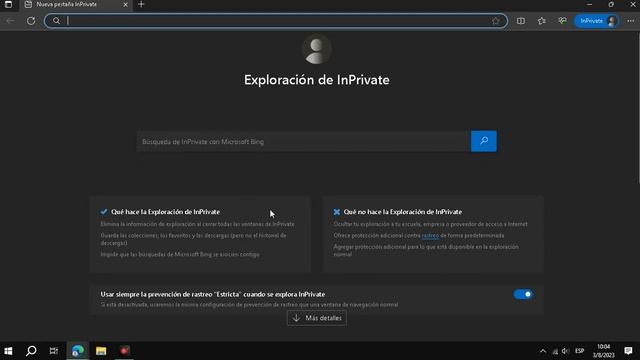This screenshot has width=640, height=360.
Task: Reload the page with refresh icon
Action: 31,21
